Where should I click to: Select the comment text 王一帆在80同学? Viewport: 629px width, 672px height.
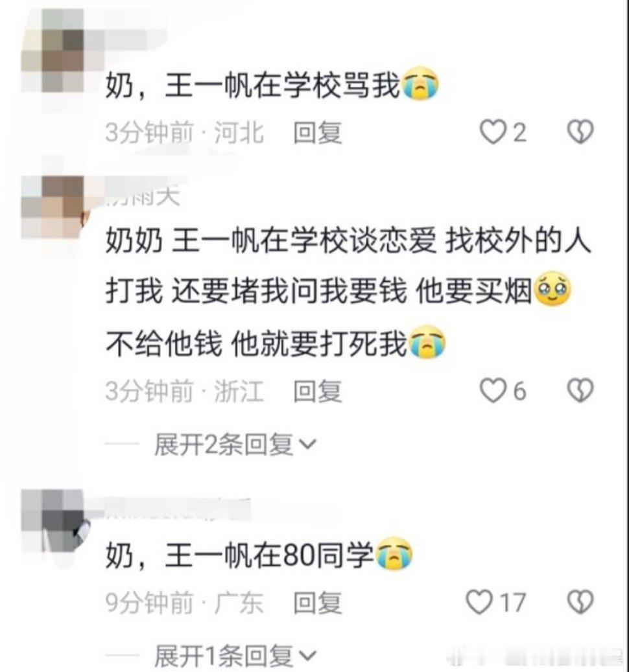pos(270,555)
